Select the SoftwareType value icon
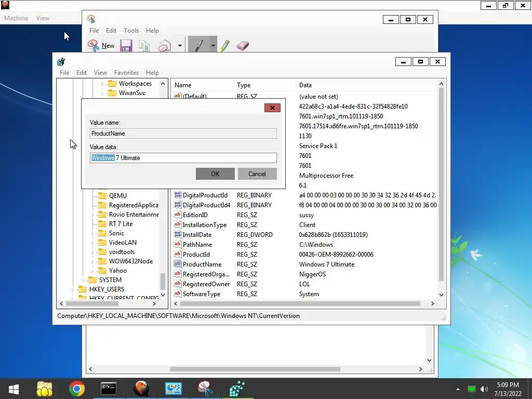Screen dimensions: 532x399 click(178, 294)
